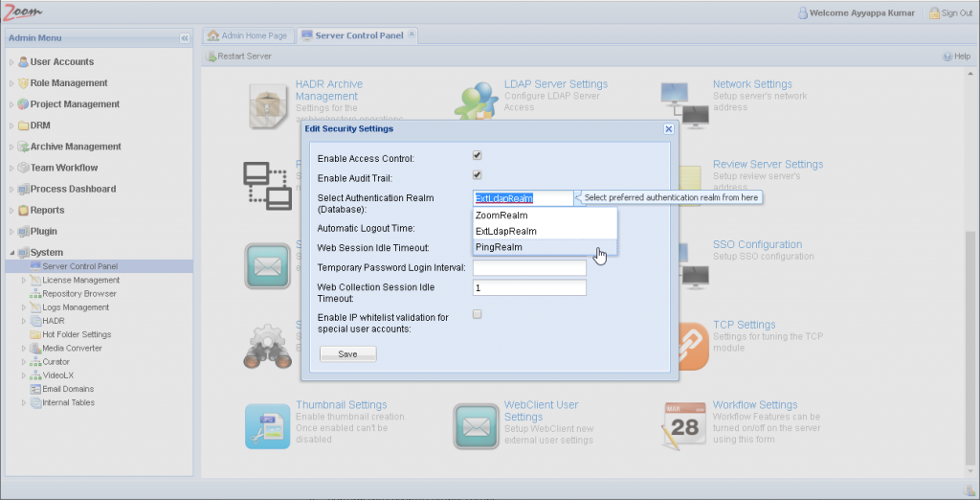
Task: Click the Role Management shield icon
Action: click(x=23, y=83)
